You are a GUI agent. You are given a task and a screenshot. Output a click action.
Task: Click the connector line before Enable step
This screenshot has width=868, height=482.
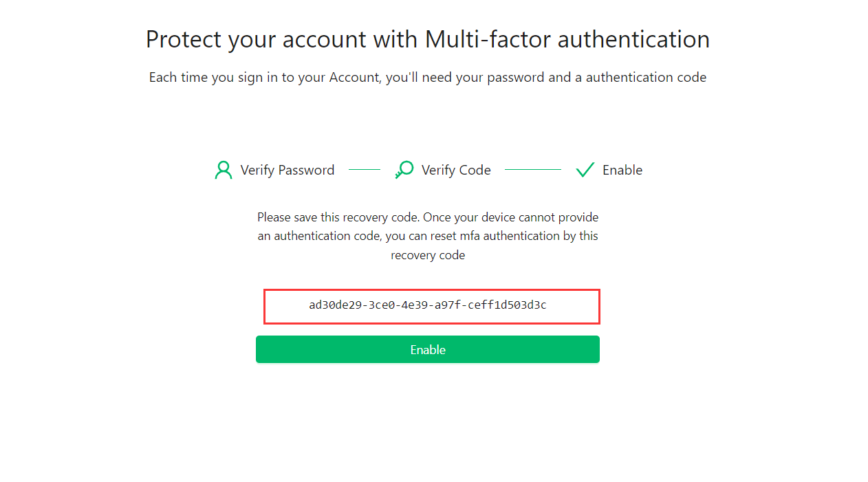533,169
